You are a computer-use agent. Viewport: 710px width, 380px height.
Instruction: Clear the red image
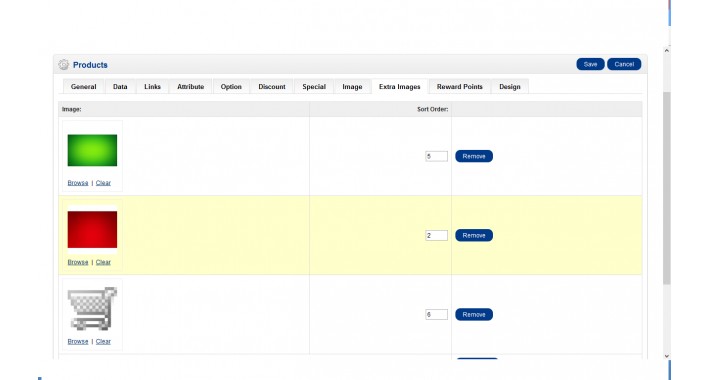(103, 262)
